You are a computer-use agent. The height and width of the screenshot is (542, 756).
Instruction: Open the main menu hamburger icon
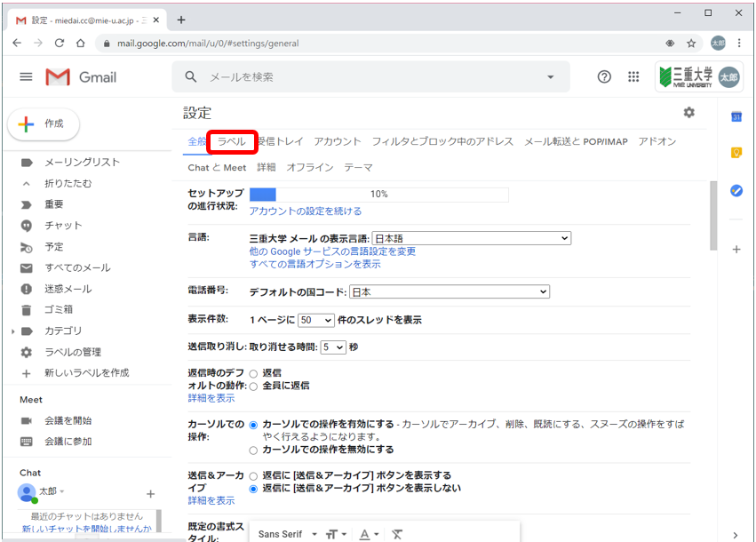[x=26, y=76]
